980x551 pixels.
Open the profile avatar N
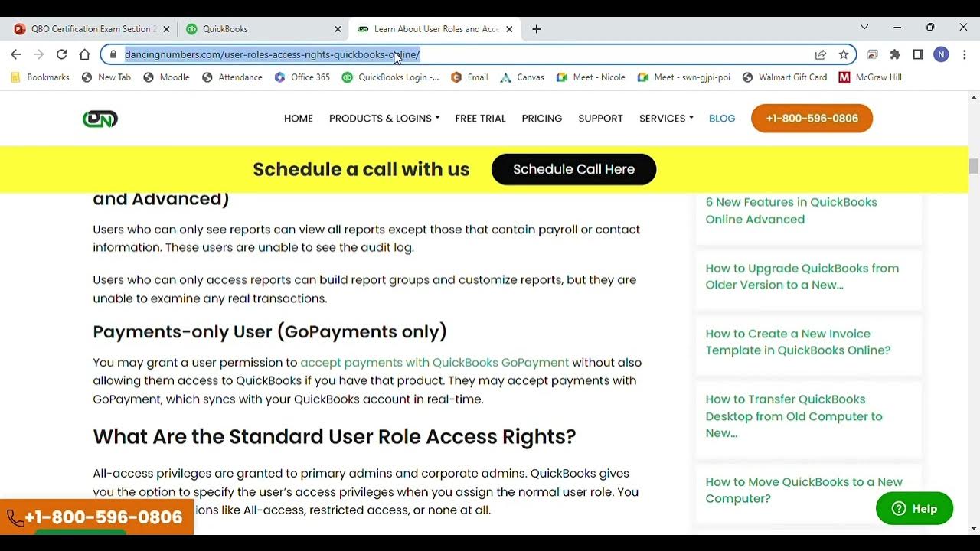point(941,54)
